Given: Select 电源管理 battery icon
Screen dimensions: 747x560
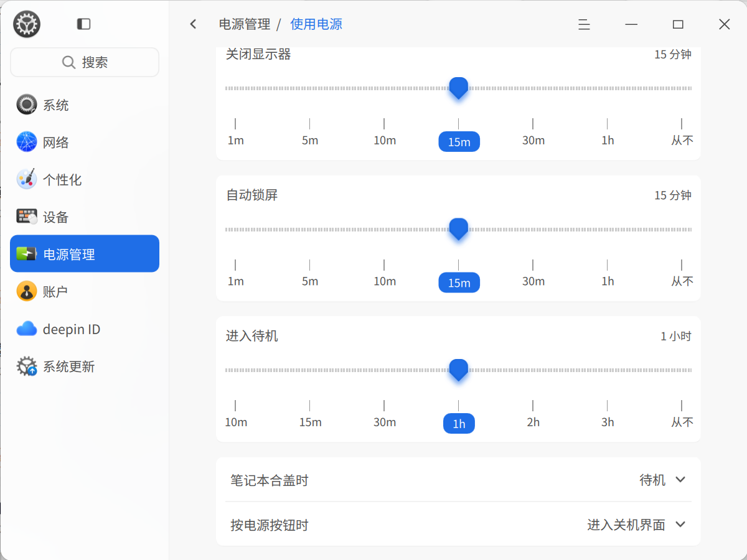Looking at the screenshot, I should (x=27, y=254).
